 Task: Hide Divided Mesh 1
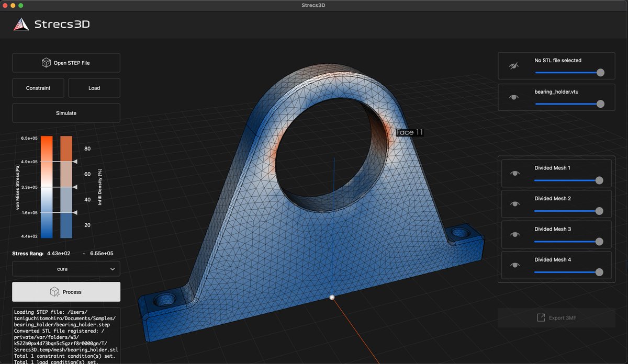tap(515, 174)
